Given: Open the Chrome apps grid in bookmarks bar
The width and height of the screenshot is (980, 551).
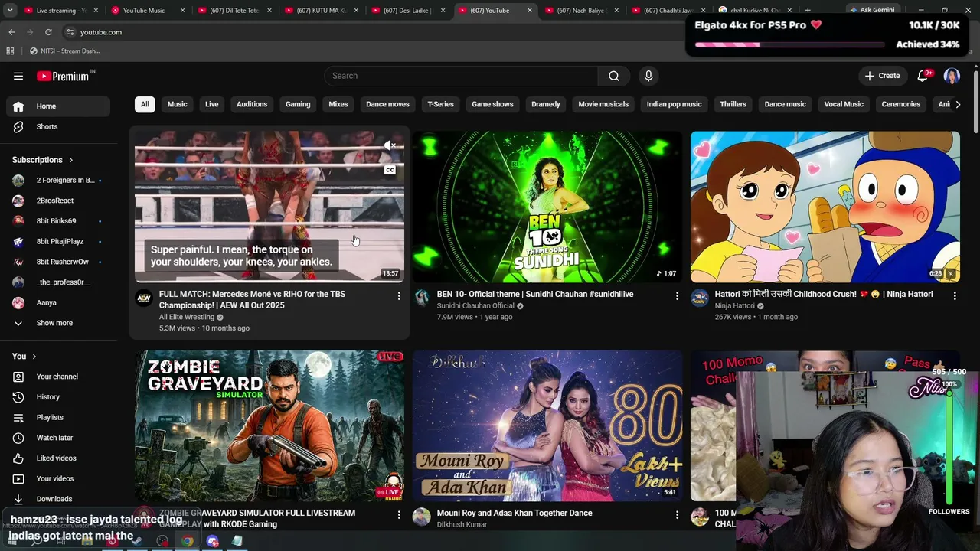Looking at the screenshot, I should click(10, 51).
